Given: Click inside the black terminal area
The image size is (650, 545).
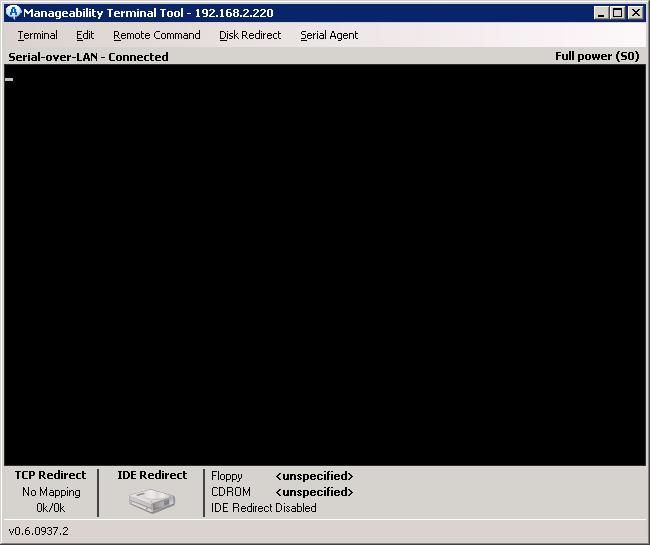Looking at the screenshot, I should coord(325,265).
